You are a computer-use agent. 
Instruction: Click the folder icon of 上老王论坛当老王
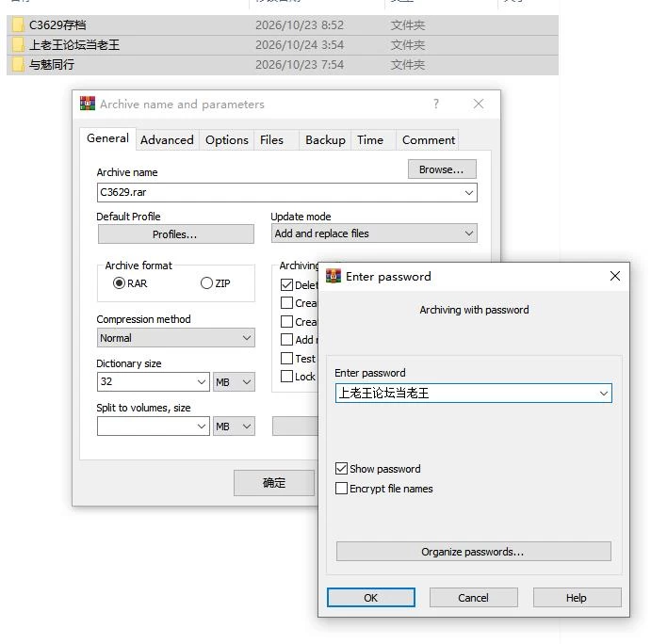[x=18, y=45]
